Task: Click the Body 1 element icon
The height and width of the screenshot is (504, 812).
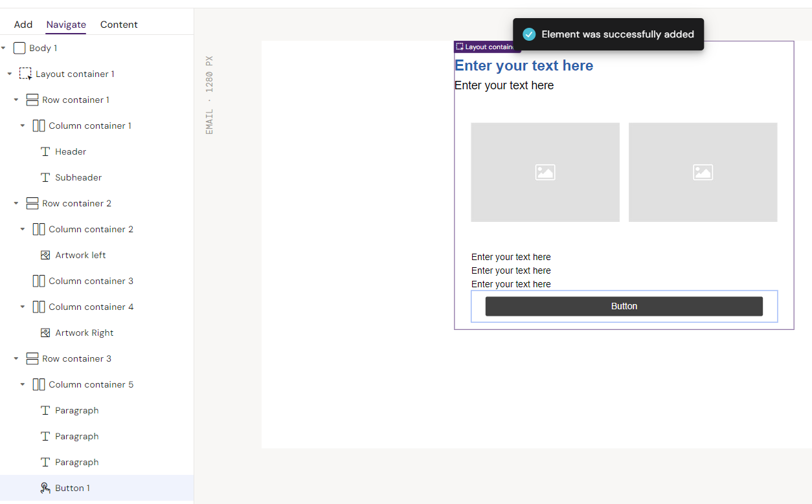Action: tap(19, 48)
